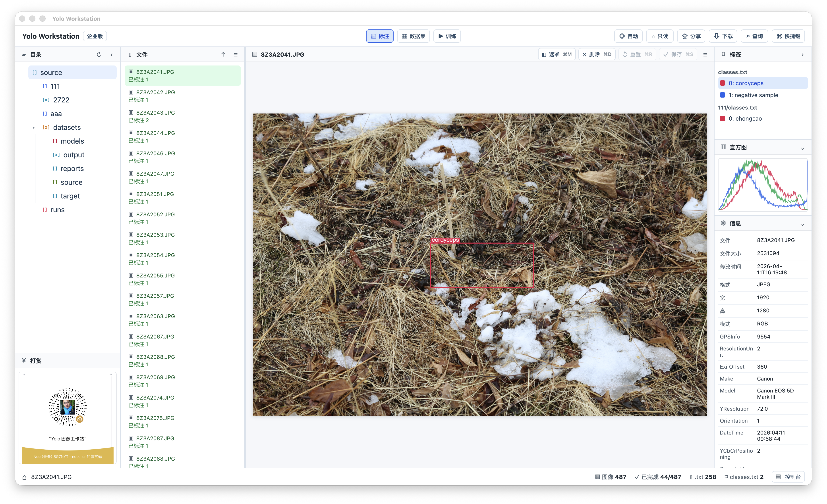Select the top-level source folder

(72, 73)
